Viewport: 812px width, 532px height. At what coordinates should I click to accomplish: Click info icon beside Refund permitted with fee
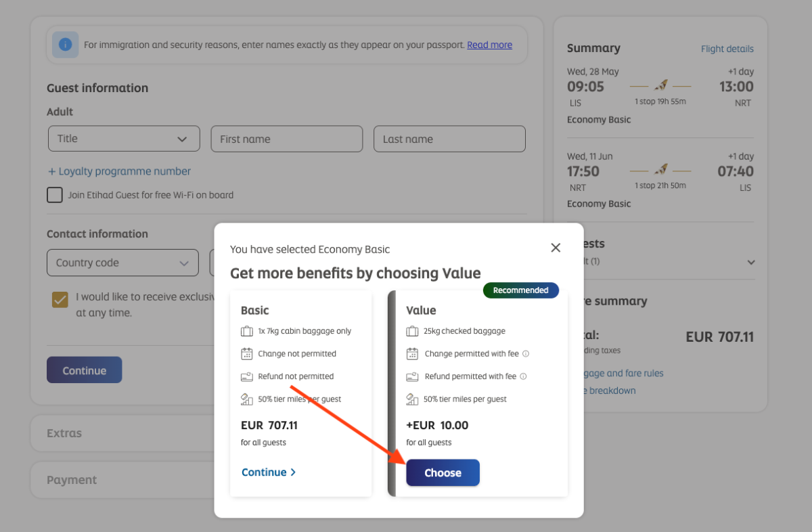tap(523, 376)
